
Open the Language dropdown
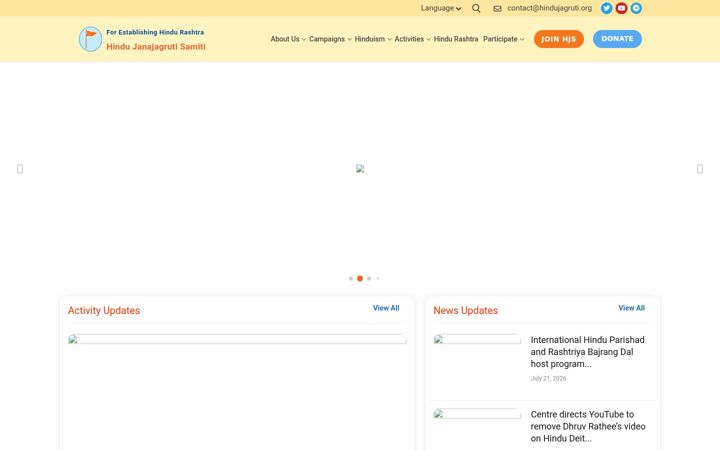pyautogui.click(x=441, y=8)
